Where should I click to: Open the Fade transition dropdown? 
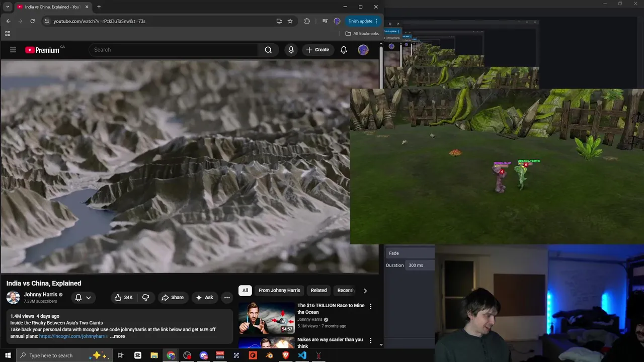click(x=410, y=253)
